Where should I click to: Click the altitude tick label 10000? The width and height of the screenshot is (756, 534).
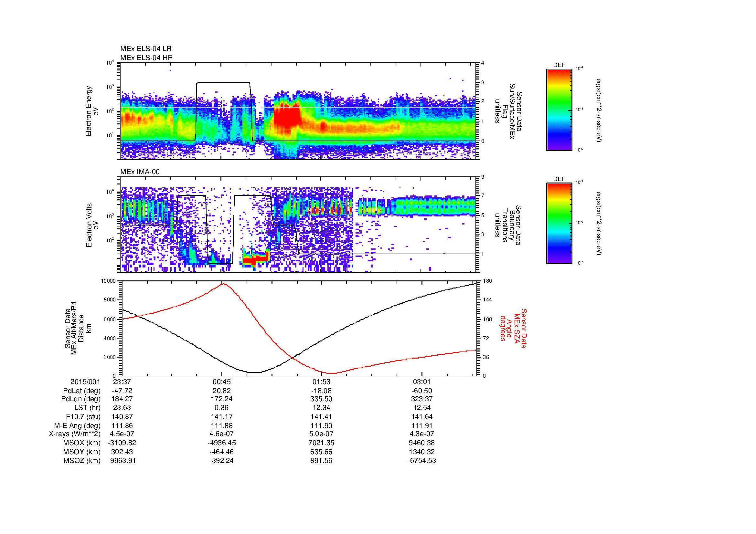pyautogui.click(x=108, y=281)
